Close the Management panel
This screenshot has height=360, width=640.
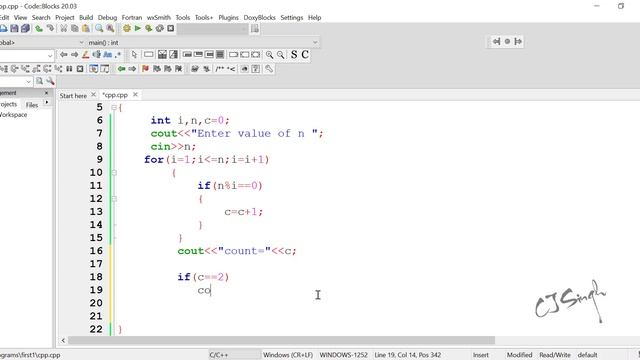[46, 93]
